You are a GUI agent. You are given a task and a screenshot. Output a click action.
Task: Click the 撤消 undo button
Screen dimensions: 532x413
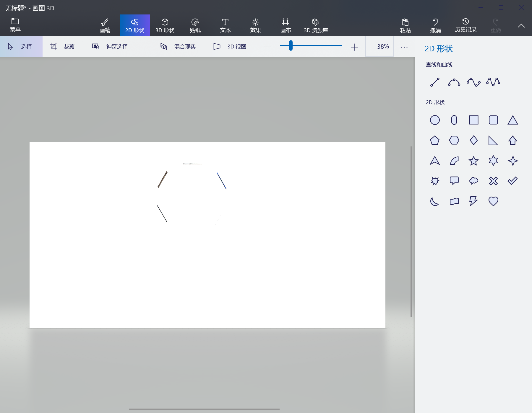(435, 25)
